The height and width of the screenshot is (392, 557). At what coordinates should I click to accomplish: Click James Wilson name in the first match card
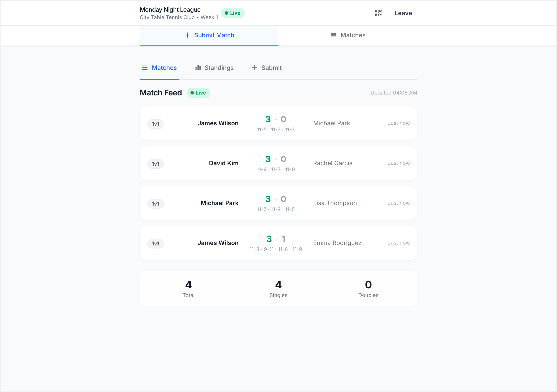218,123
